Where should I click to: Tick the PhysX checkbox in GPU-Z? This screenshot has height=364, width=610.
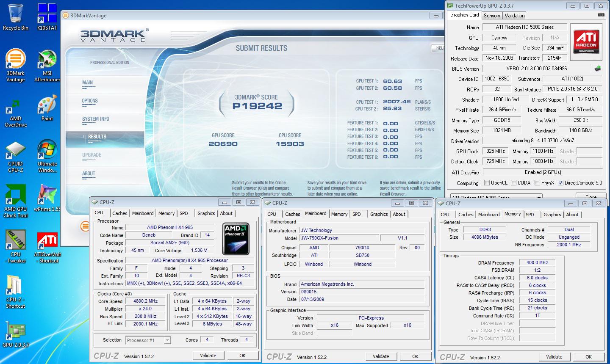(537, 183)
